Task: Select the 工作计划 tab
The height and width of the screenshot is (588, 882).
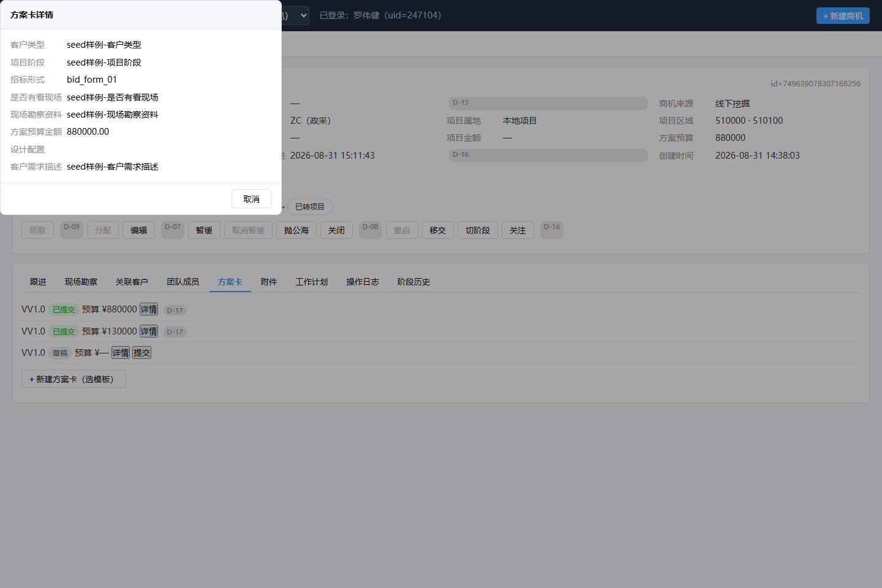Action: [312, 282]
